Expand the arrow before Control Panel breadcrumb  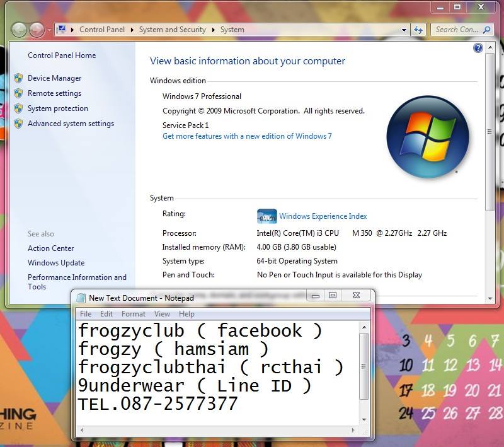tap(72, 30)
